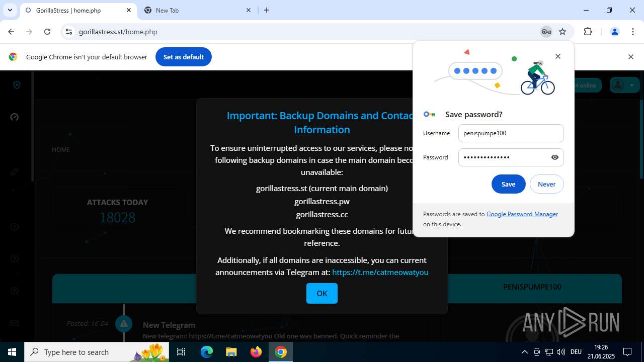Screen dimensions: 644x362
Task: Click the warning icon beside New Telegram
Action: [x=124, y=323]
